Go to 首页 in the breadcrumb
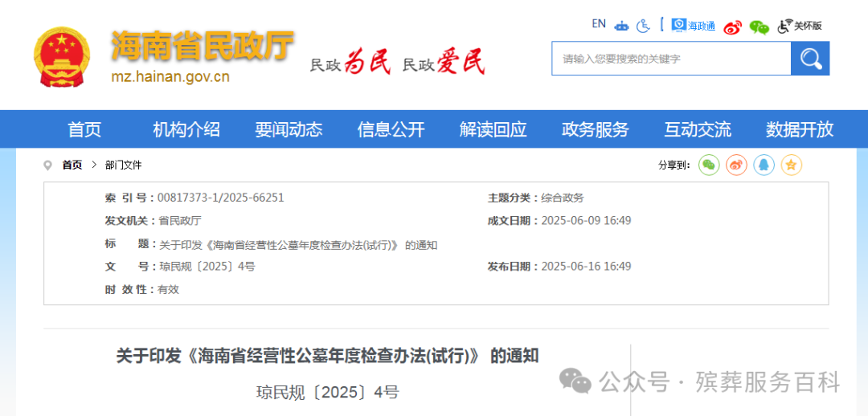Screen dimensions: 868x416 (x=72, y=165)
